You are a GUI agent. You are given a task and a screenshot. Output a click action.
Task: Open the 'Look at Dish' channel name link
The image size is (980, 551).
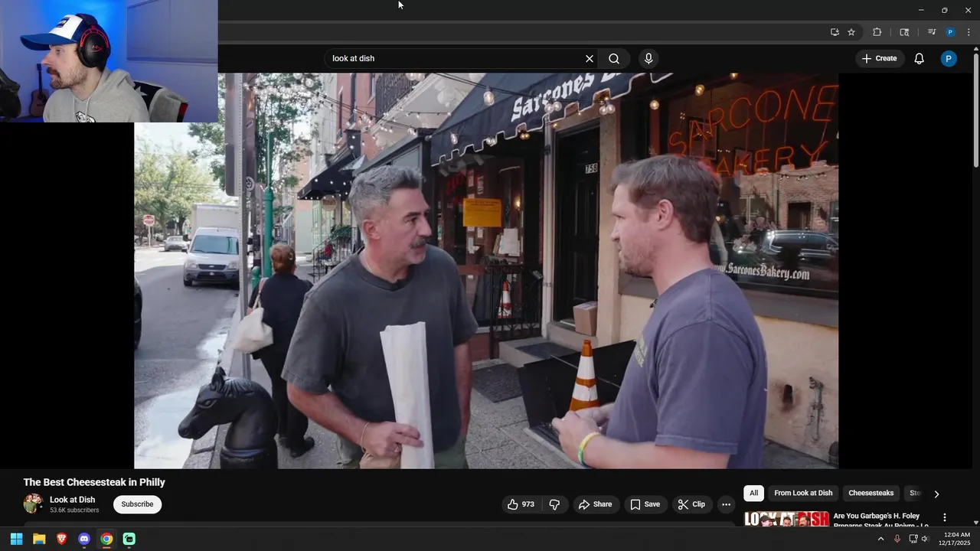point(72,500)
